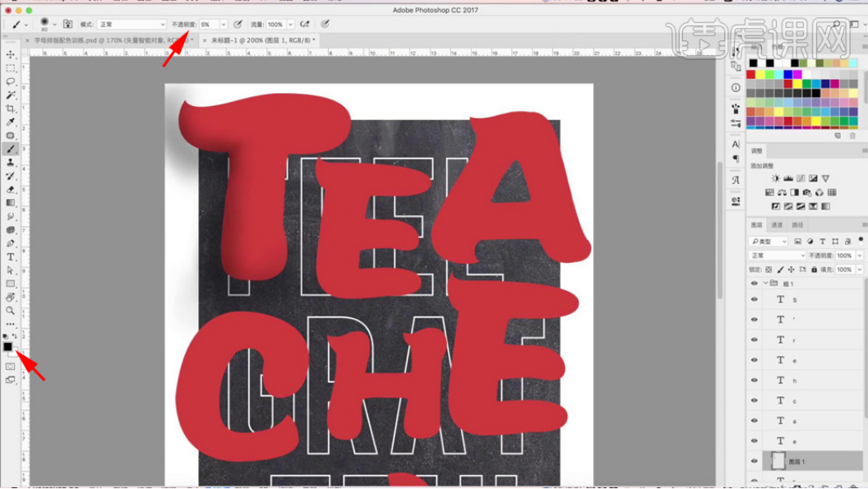Select the Clone Stamp tool

[x=11, y=162]
